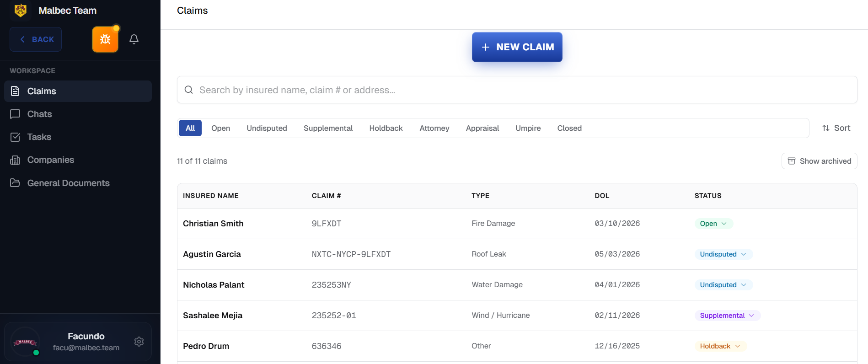Click the Roof Leak type cell

489,254
